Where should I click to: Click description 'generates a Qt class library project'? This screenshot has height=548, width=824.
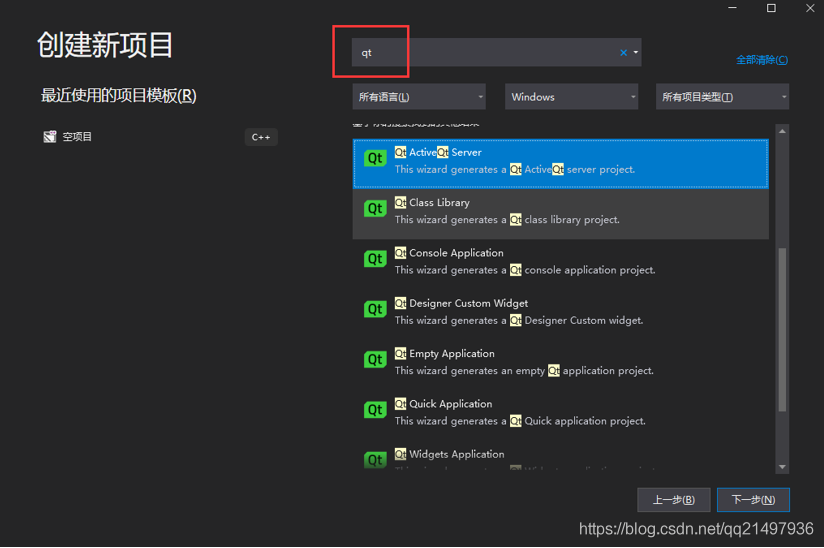point(535,220)
